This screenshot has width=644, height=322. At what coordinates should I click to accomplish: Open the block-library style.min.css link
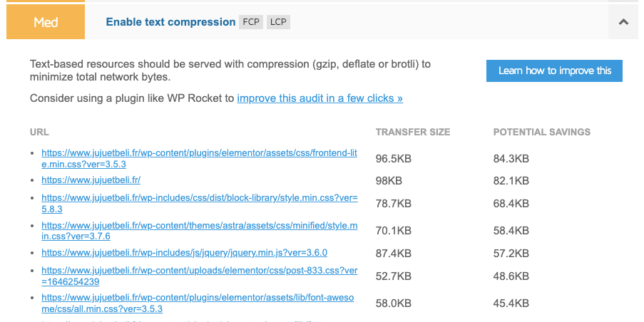200,204
